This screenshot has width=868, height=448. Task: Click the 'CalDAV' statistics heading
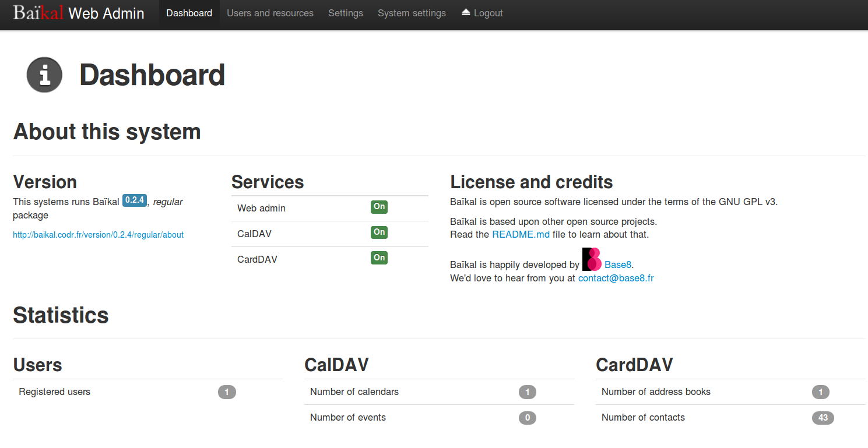336,365
